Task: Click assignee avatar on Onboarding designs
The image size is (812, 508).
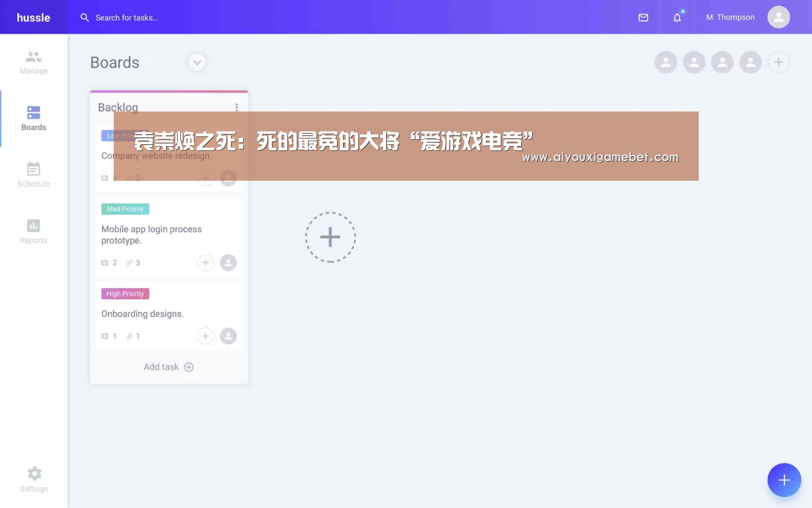Action: coord(228,336)
